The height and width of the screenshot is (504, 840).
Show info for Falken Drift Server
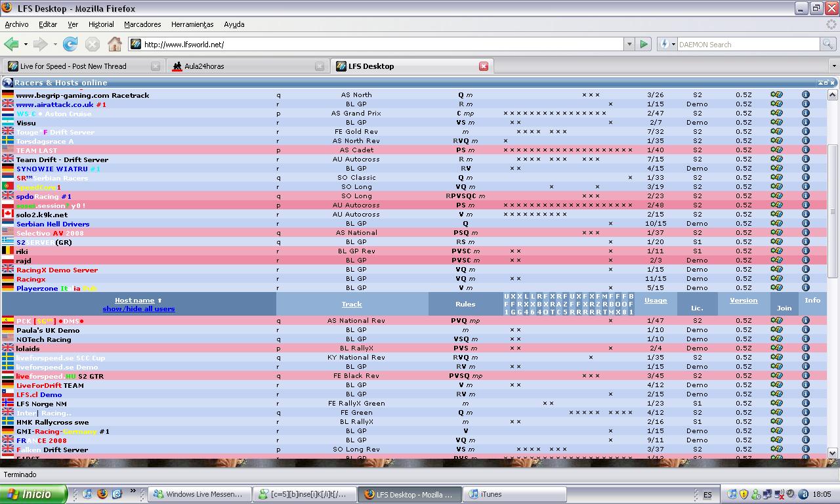[x=805, y=450]
